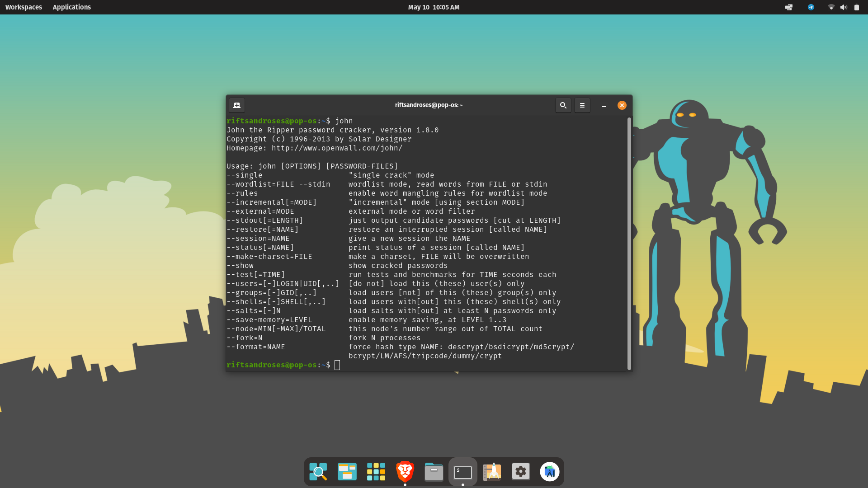The width and height of the screenshot is (868, 488).
Task: Click the typed "john" command on first line
Action: pos(344,121)
